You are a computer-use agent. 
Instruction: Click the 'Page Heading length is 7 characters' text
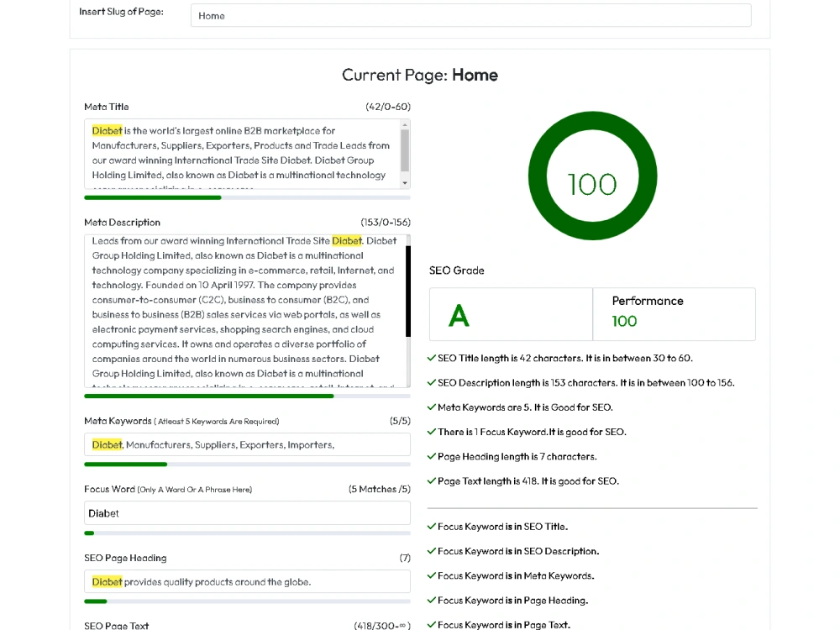click(x=517, y=456)
